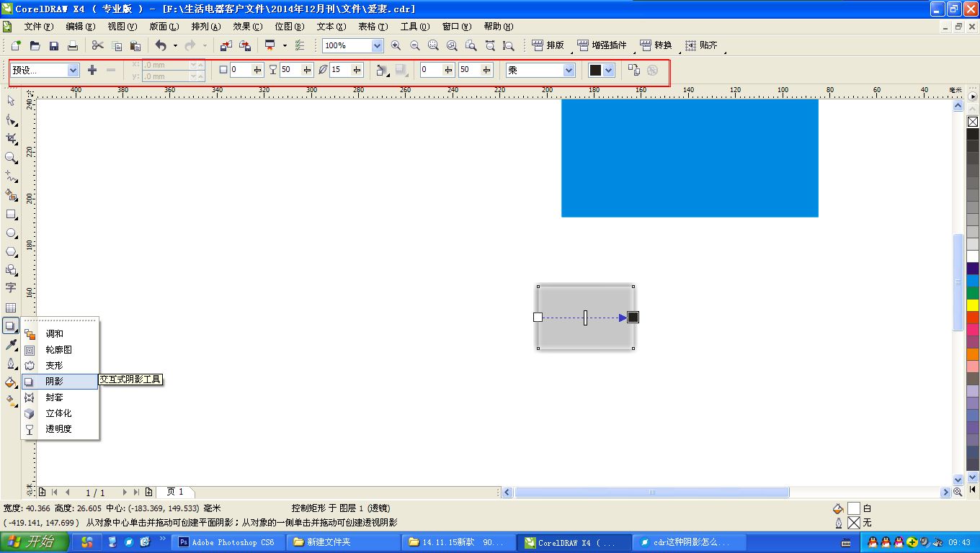Open the 乘 shadow mode dropdown
The height and width of the screenshot is (553, 980).
569,70
